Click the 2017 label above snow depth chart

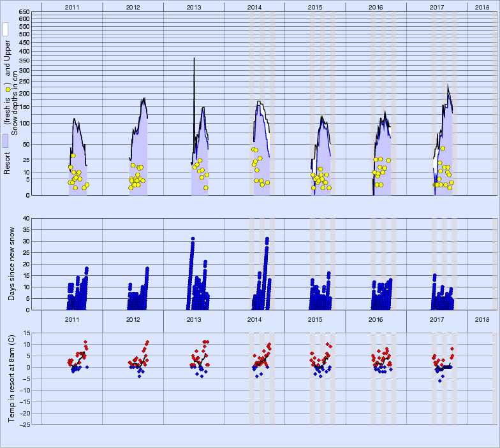(x=437, y=8)
